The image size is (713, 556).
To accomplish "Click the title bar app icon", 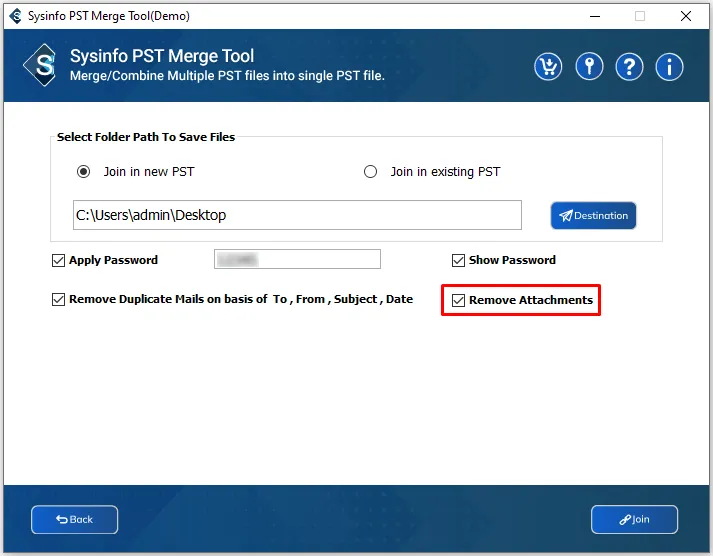I will 15,16.
